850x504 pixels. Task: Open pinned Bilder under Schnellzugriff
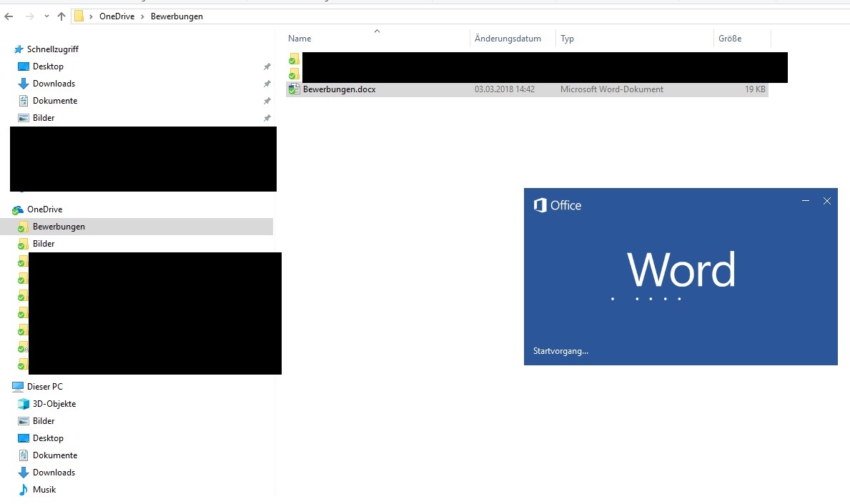click(44, 117)
